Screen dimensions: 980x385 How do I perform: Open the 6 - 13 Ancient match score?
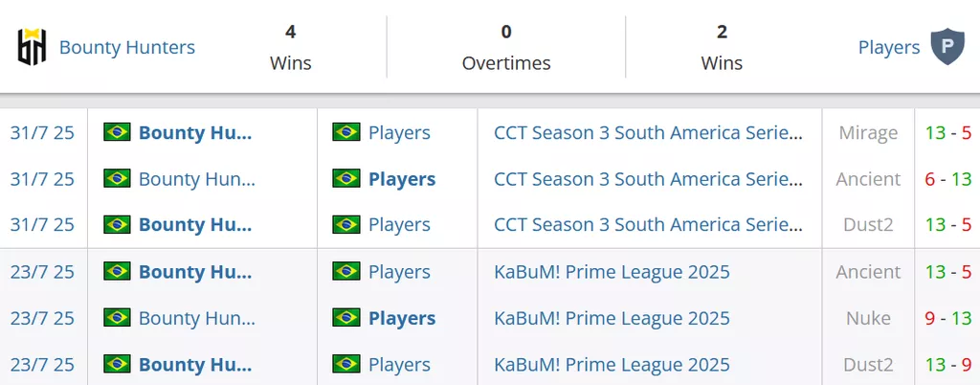pos(947,178)
